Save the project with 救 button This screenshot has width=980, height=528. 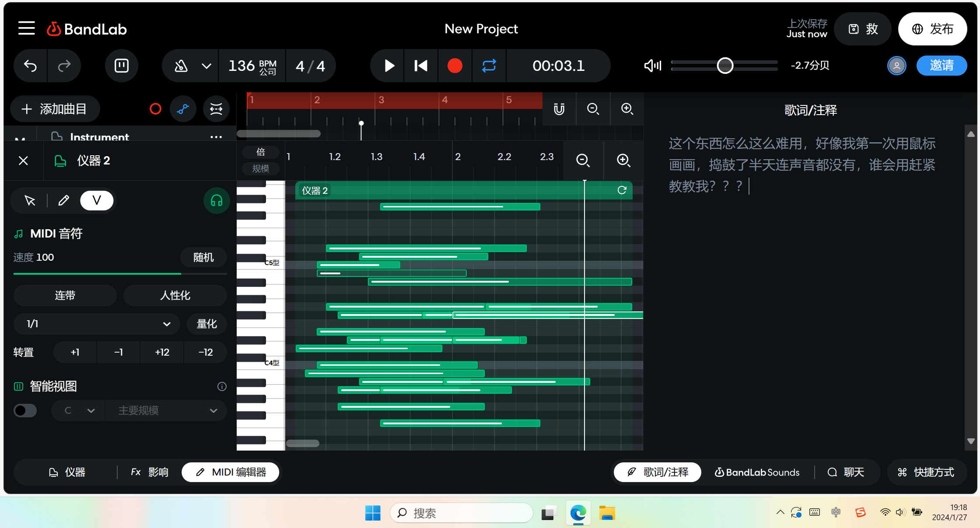point(863,29)
